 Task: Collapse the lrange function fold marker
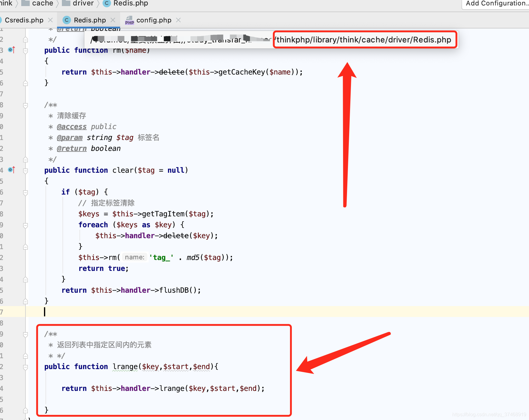point(25,367)
